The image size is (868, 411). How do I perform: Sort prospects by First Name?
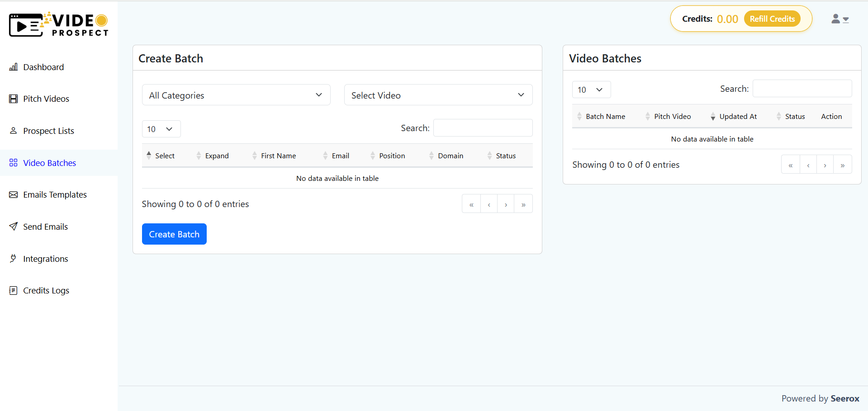point(278,156)
